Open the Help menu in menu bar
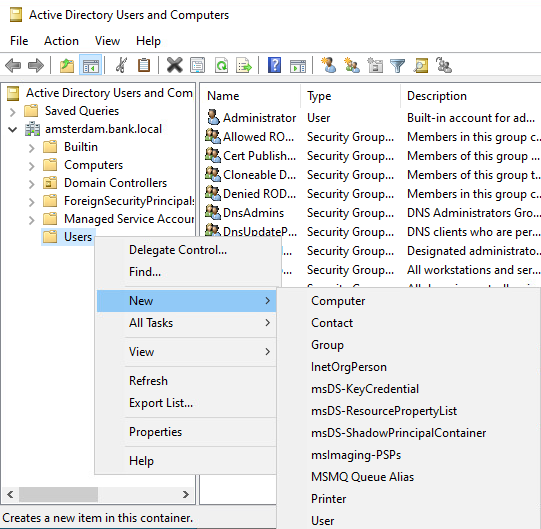 [148, 41]
